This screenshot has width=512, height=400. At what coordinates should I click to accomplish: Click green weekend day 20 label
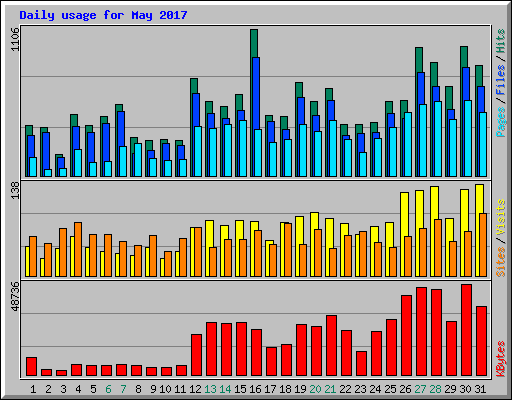pos(315,389)
